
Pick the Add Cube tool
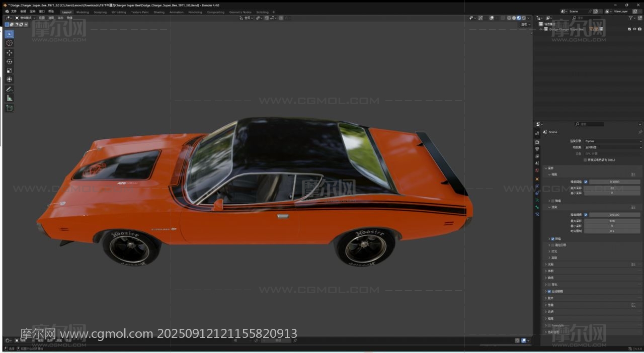click(x=9, y=108)
